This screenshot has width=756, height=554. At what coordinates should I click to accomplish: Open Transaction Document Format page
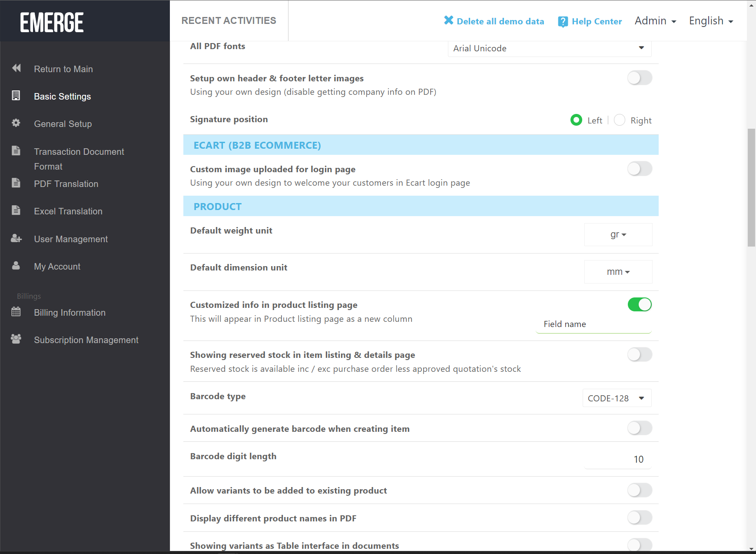click(x=79, y=159)
